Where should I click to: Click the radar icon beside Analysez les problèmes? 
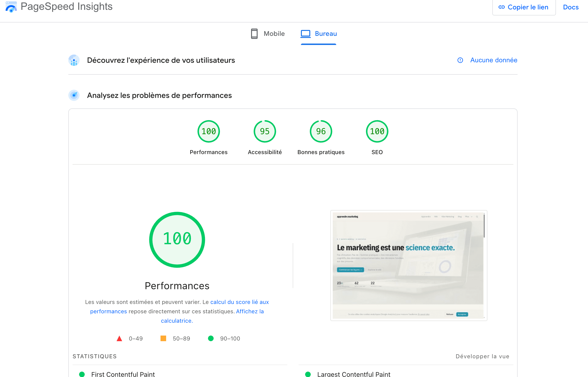[x=74, y=96]
